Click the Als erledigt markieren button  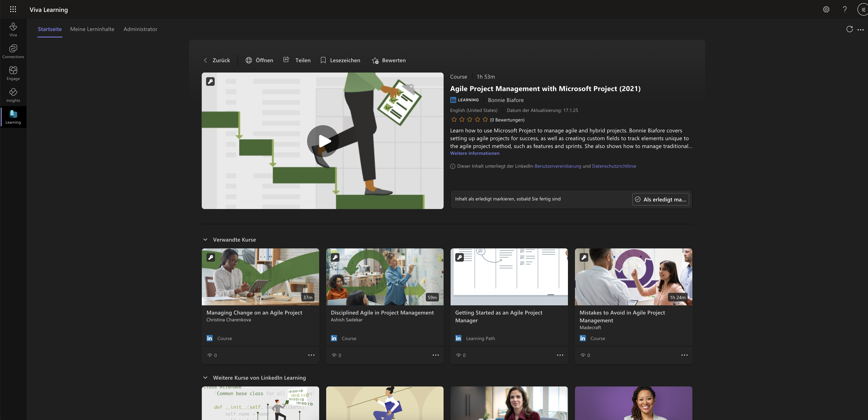660,199
